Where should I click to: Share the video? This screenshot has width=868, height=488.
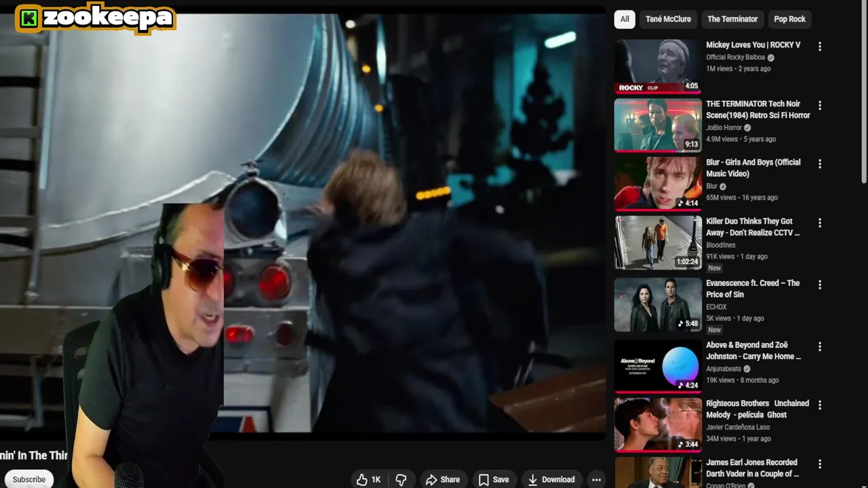[x=442, y=479]
